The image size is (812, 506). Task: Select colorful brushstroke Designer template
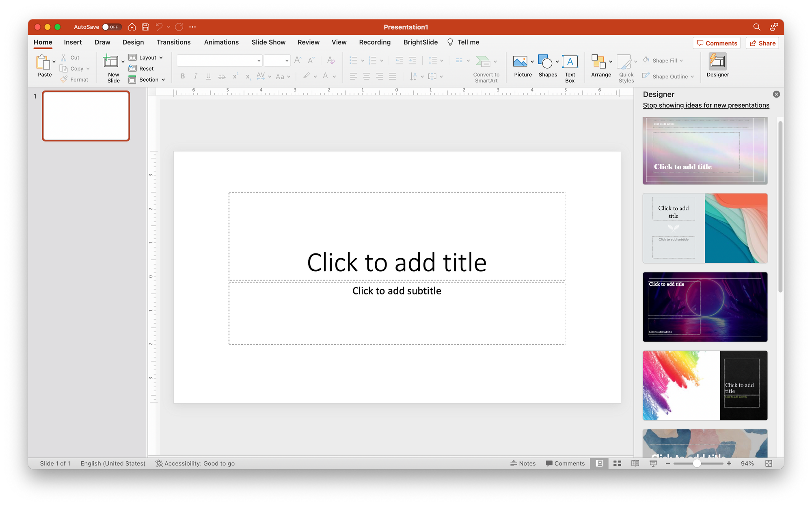tap(705, 385)
